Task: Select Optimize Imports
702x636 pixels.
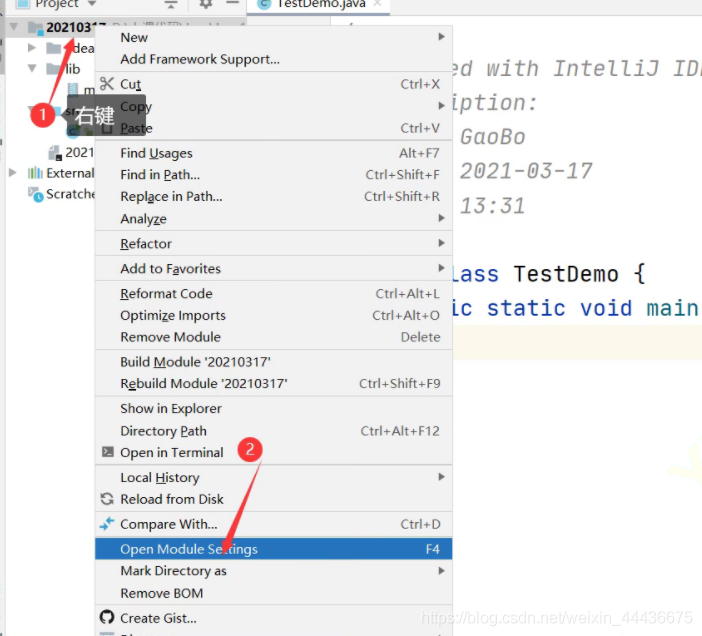Action: click(x=274, y=316)
